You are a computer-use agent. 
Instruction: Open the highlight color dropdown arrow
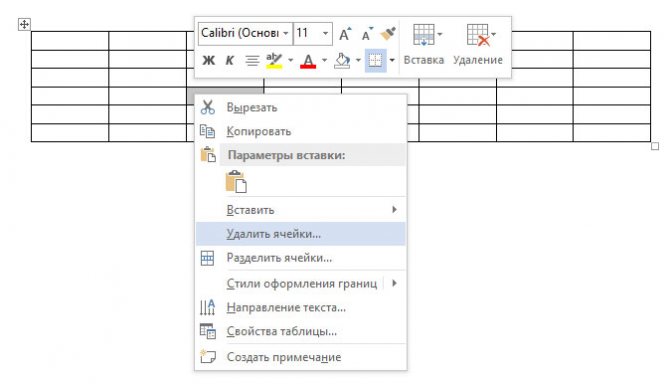pos(290,60)
